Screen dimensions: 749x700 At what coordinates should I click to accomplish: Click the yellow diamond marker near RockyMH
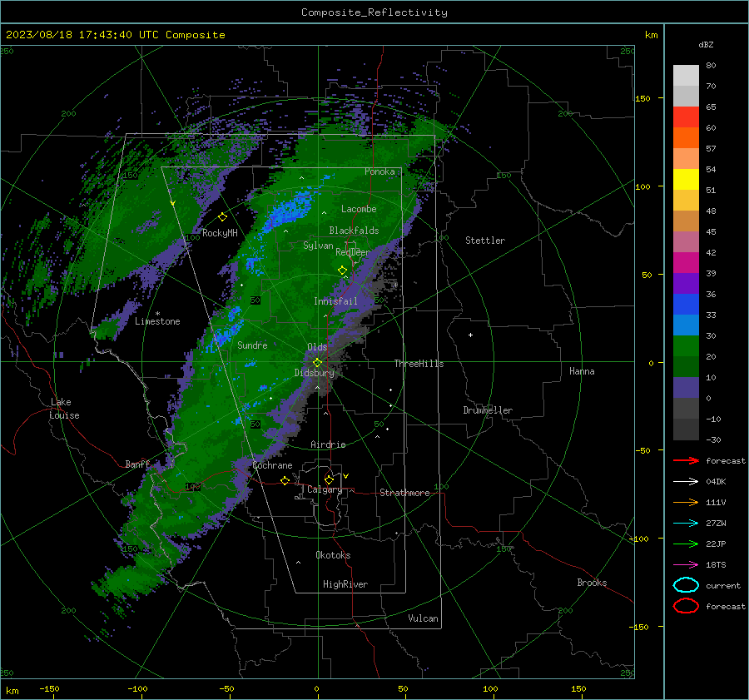pyautogui.click(x=222, y=217)
